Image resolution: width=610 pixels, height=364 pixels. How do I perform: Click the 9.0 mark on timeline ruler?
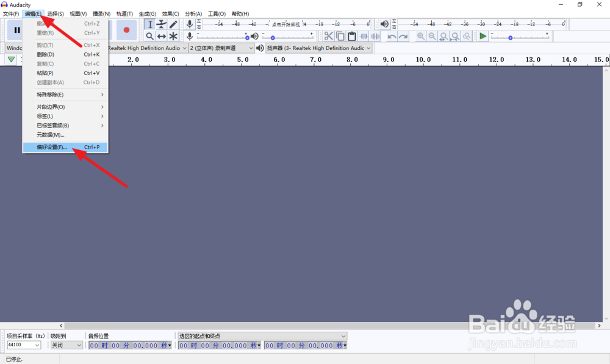tap(389, 60)
